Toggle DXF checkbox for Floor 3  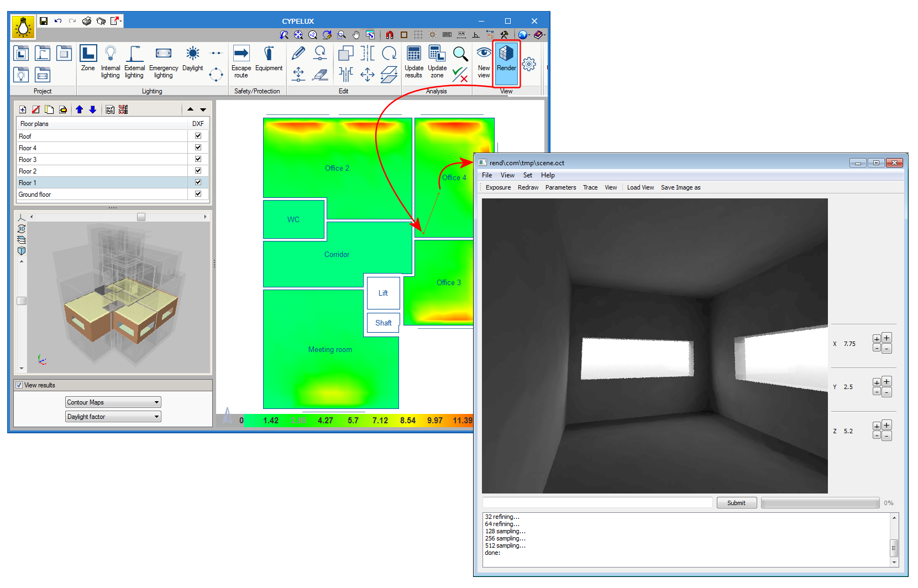(x=198, y=159)
